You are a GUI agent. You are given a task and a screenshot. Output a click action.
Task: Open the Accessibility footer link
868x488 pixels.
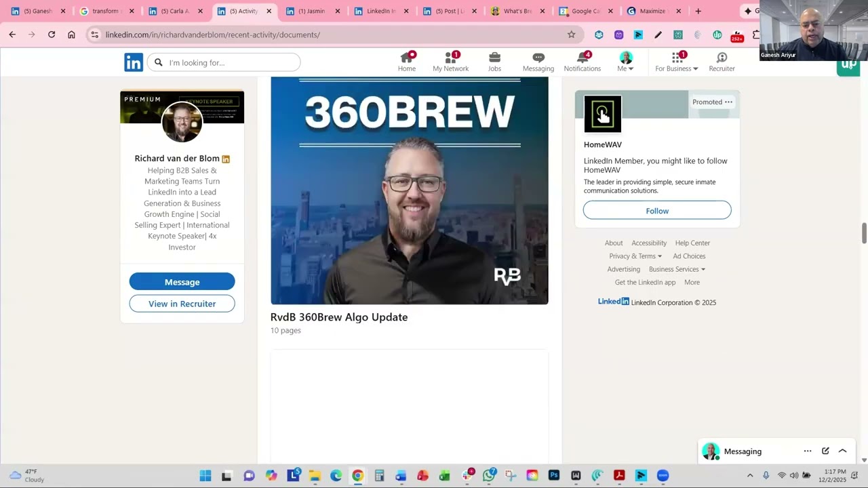pos(649,243)
